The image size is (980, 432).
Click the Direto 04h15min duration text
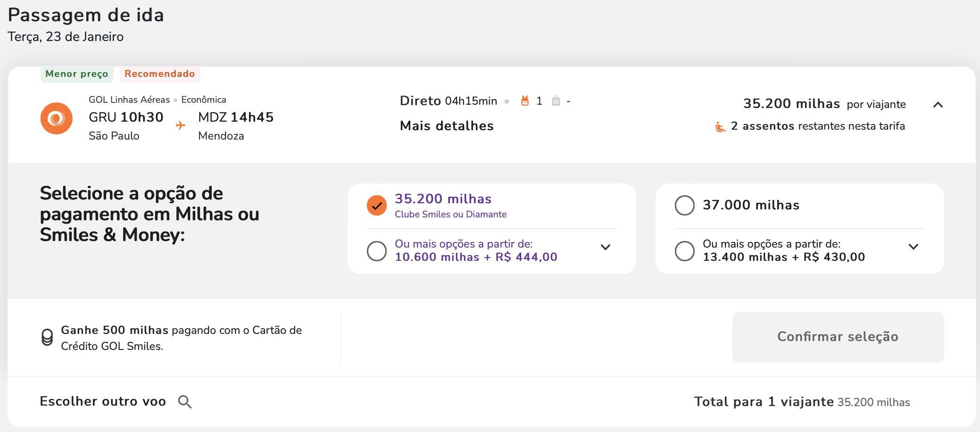[448, 101]
